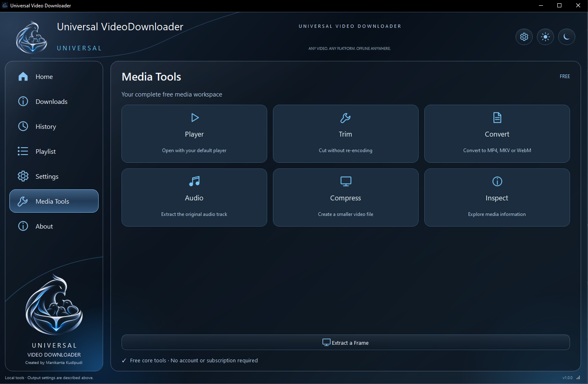Open Settings page from sidebar label

47,177
